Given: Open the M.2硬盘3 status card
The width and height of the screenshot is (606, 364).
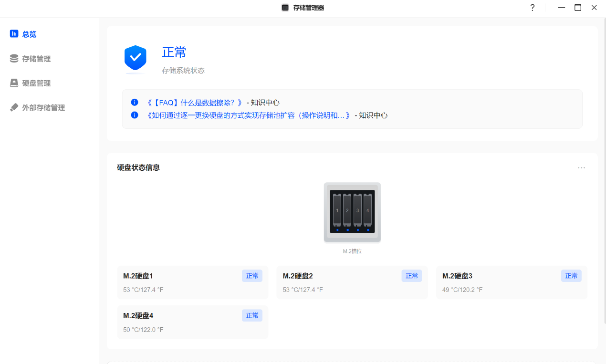Looking at the screenshot, I should coord(501,282).
